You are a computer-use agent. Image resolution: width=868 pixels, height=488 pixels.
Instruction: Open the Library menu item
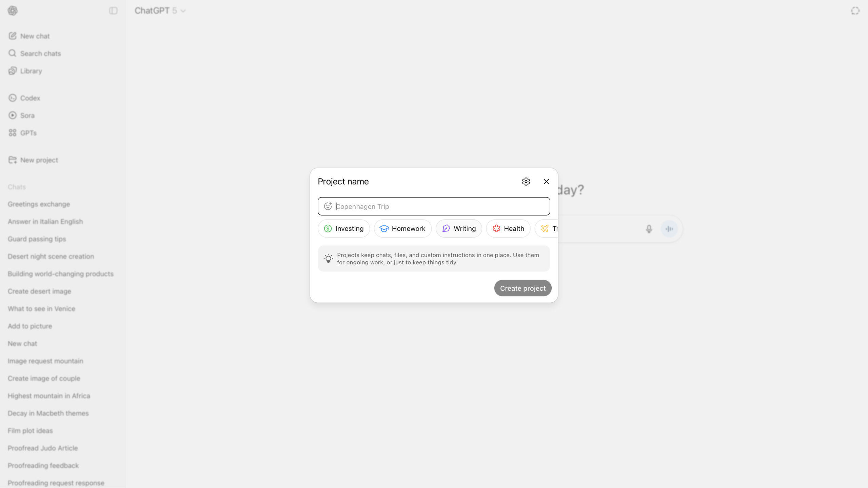(x=31, y=71)
